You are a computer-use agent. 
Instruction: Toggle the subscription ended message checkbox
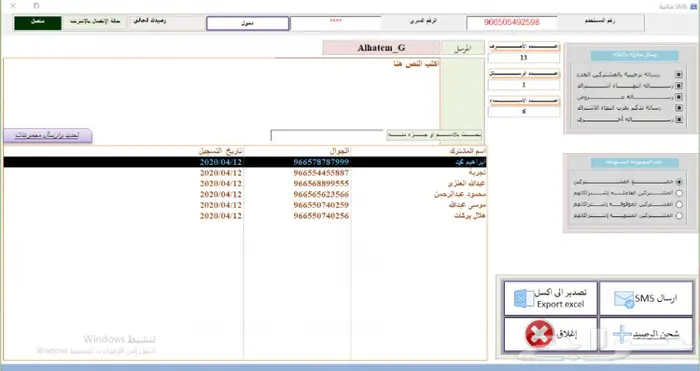(679, 86)
